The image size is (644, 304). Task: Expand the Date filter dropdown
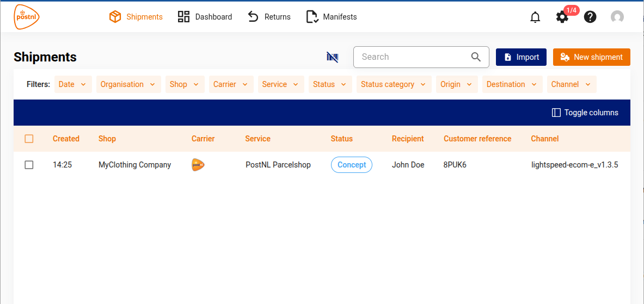pos(72,84)
